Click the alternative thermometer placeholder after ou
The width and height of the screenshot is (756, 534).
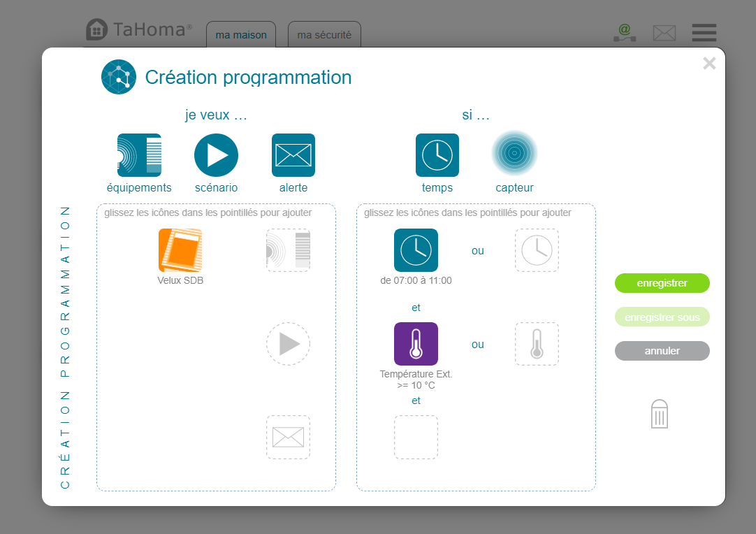[537, 344]
